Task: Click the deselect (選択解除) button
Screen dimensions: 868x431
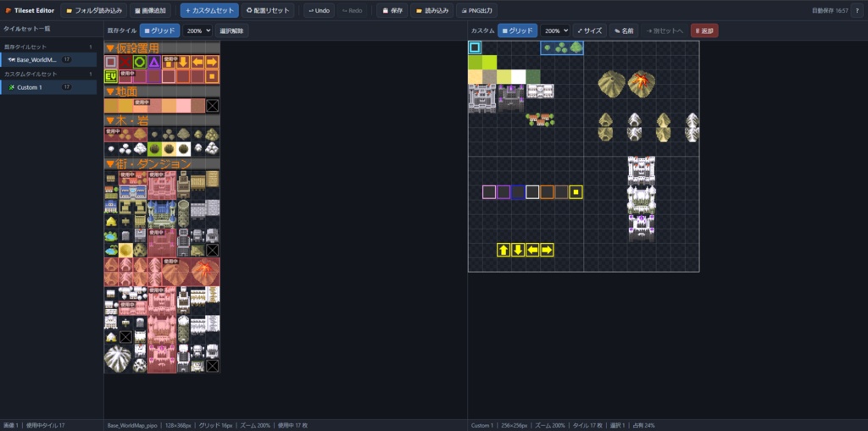Action: (x=231, y=30)
